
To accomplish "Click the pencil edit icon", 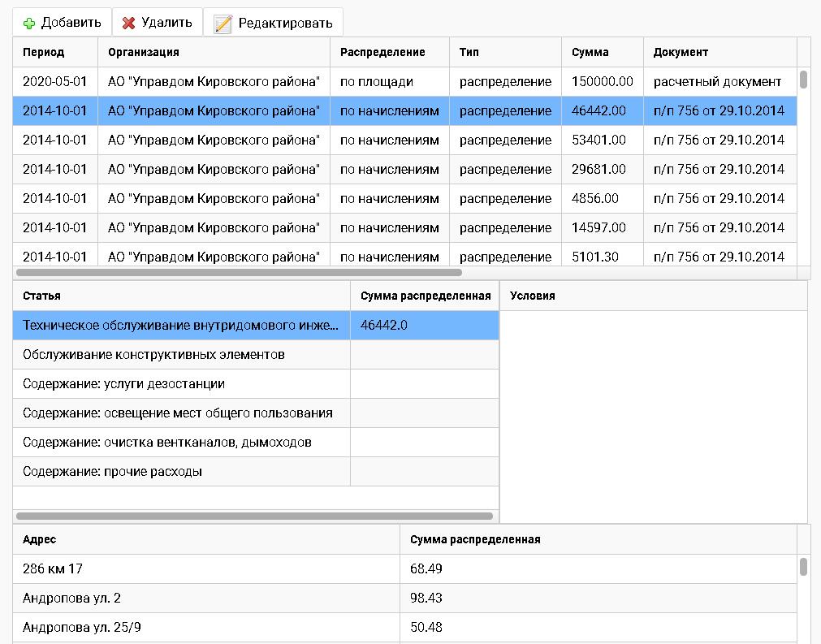I will point(223,23).
